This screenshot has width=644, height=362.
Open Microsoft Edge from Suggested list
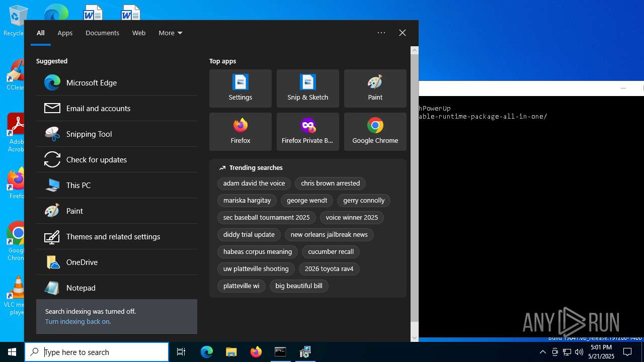click(x=116, y=83)
